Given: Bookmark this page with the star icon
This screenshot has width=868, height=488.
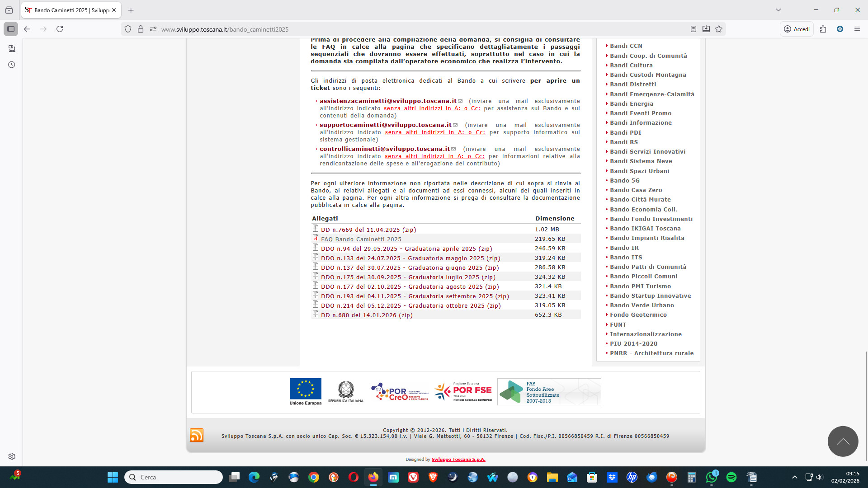Looking at the screenshot, I should pos(719,29).
